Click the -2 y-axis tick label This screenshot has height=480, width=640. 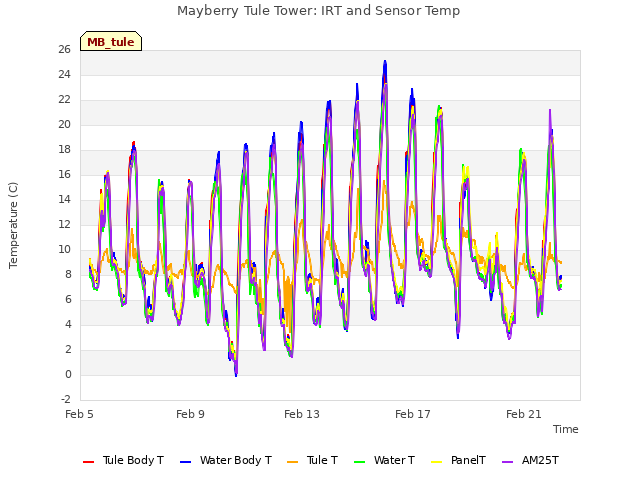pyautogui.click(x=66, y=400)
